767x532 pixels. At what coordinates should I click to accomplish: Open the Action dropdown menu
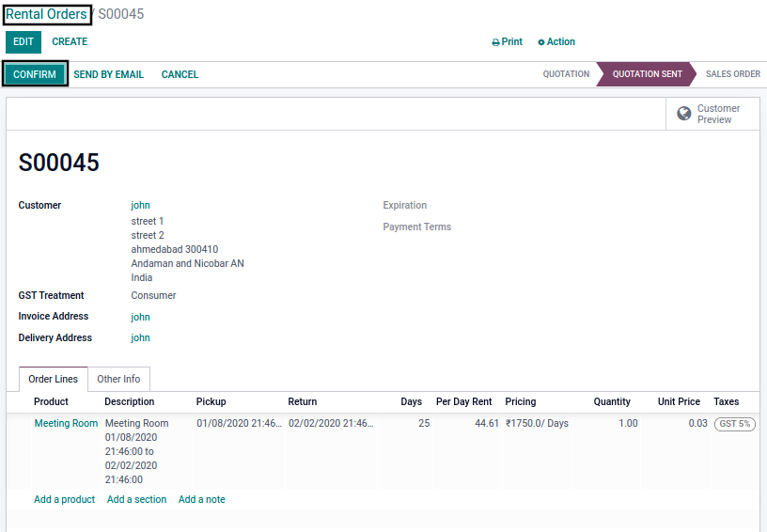coord(556,42)
